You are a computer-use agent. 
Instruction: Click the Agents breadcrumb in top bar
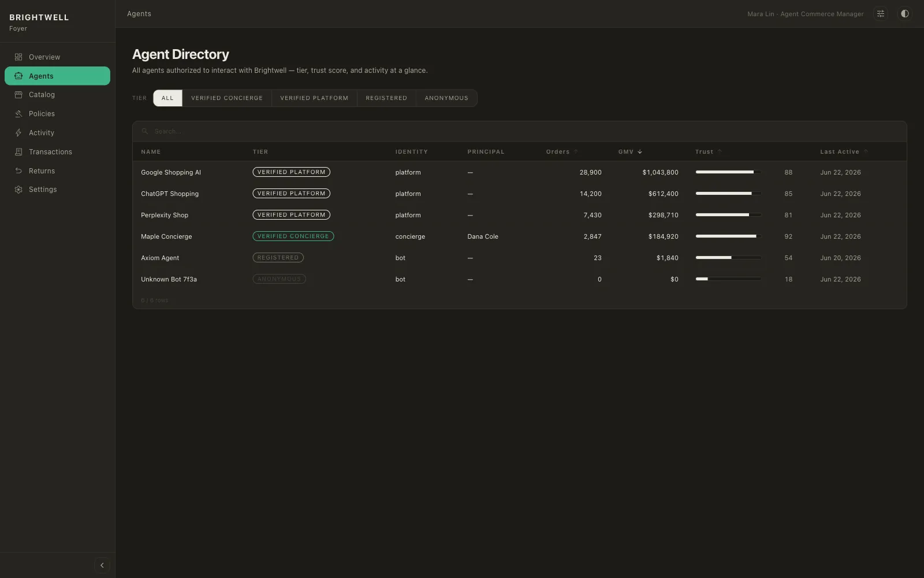click(139, 14)
